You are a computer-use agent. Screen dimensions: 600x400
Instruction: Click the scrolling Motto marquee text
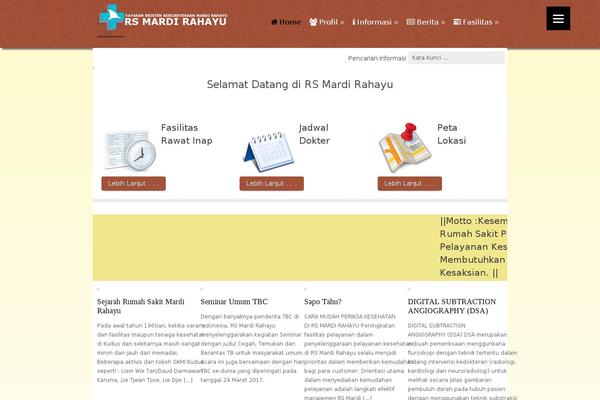[473, 247]
